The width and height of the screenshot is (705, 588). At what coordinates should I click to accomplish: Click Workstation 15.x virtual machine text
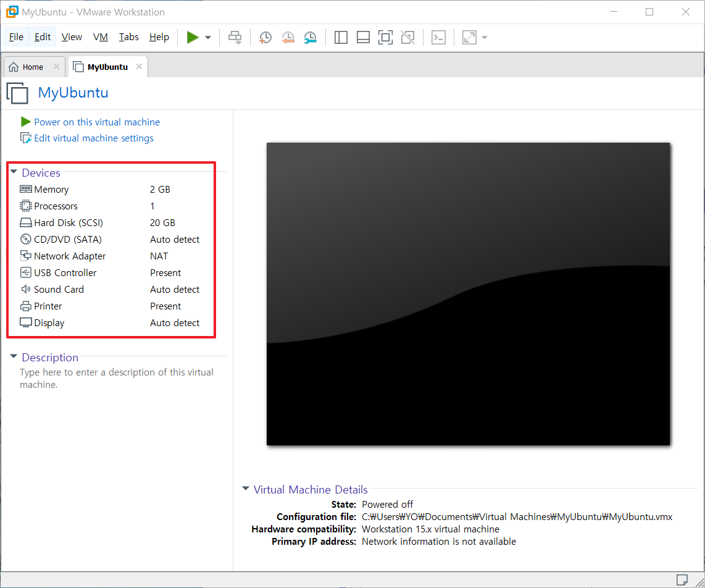430,529
